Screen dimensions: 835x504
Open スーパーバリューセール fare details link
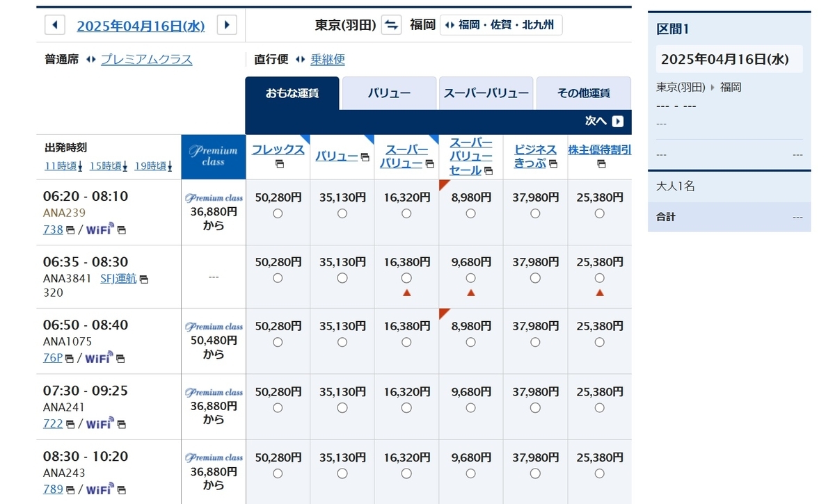click(470, 156)
